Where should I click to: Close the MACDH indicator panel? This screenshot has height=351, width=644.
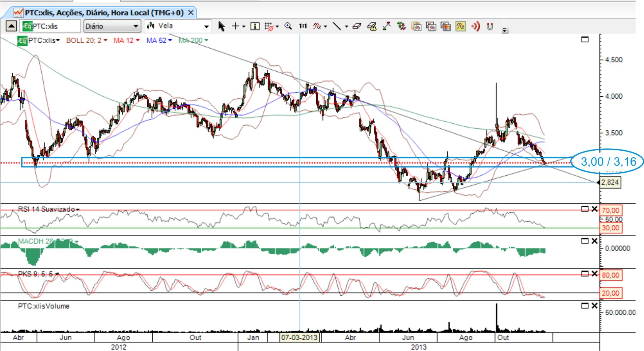594,241
